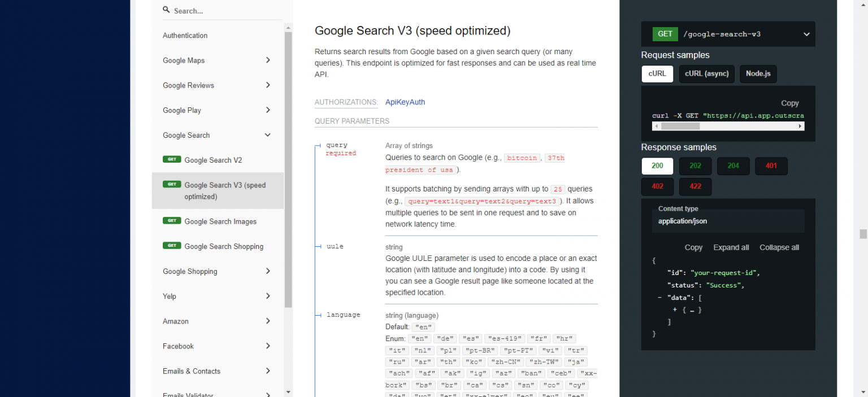Expand the data array in the response sample

[x=675, y=309]
